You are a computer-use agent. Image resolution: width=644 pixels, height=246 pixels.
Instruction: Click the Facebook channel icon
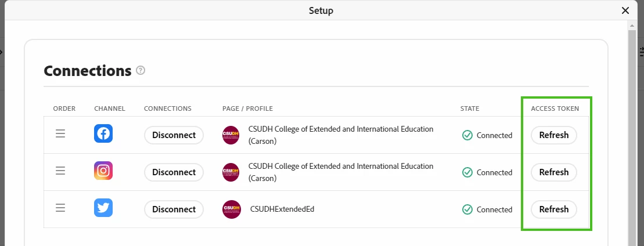[x=103, y=134]
